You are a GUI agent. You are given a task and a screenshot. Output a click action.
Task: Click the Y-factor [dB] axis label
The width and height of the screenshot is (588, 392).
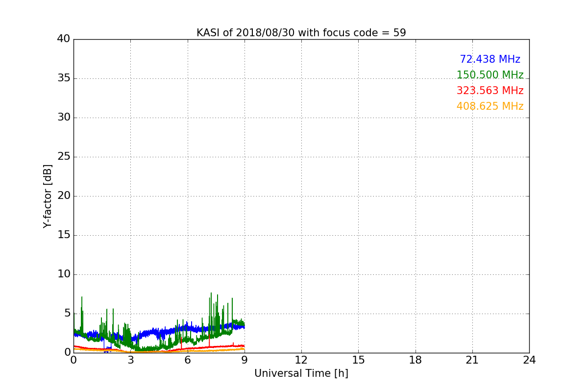coord(48,196)
